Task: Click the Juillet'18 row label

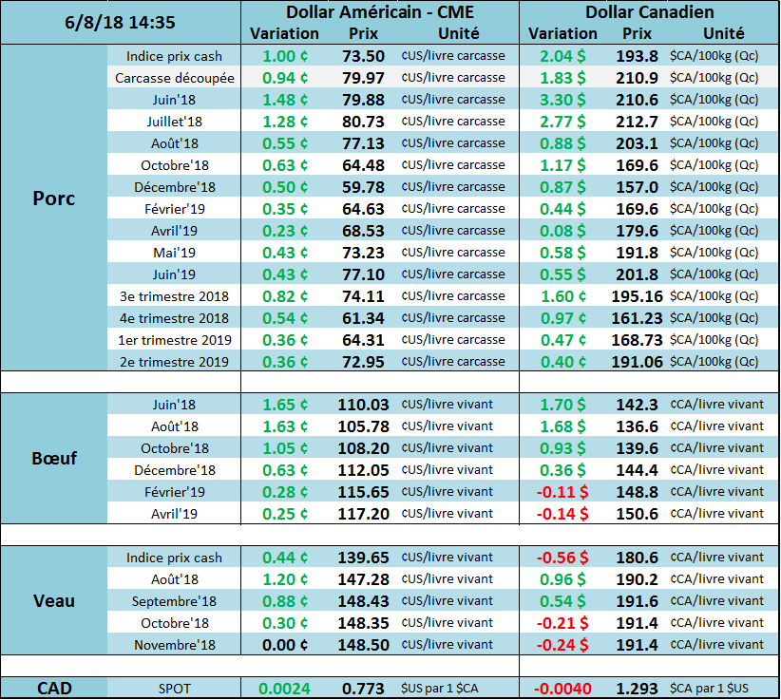Action: point(174,122)
